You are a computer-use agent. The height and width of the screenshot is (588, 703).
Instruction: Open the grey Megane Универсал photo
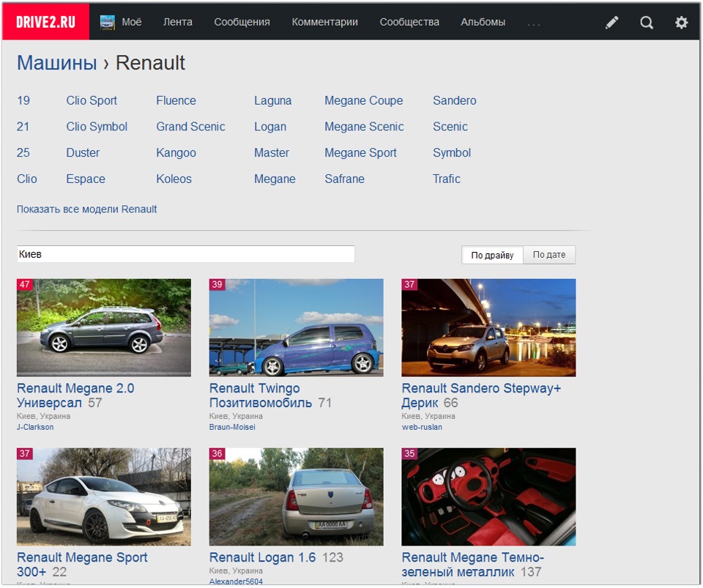point(104,327)
